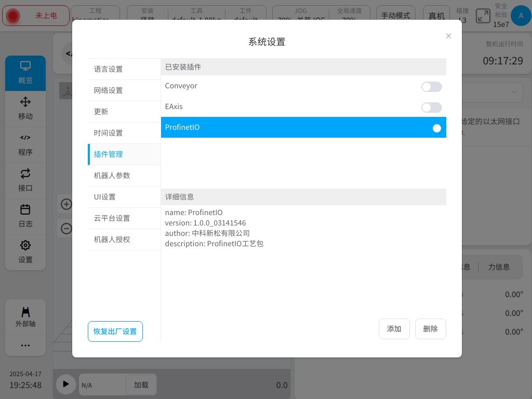Image resolution: width=532 pixels, height=399 pixels.
Task: Click the 未上电 power status button
Action: click(x=36, y=16)
